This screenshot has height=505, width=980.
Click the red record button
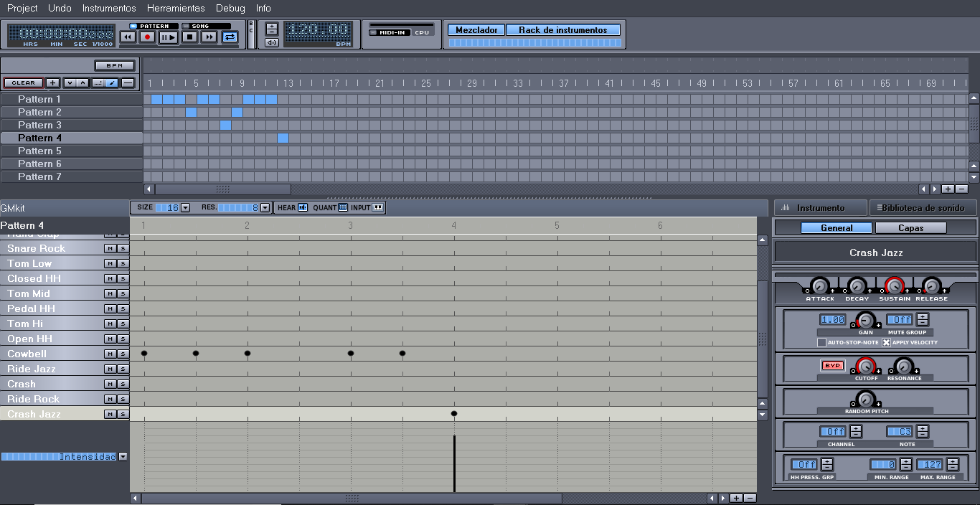click(148, 37)
